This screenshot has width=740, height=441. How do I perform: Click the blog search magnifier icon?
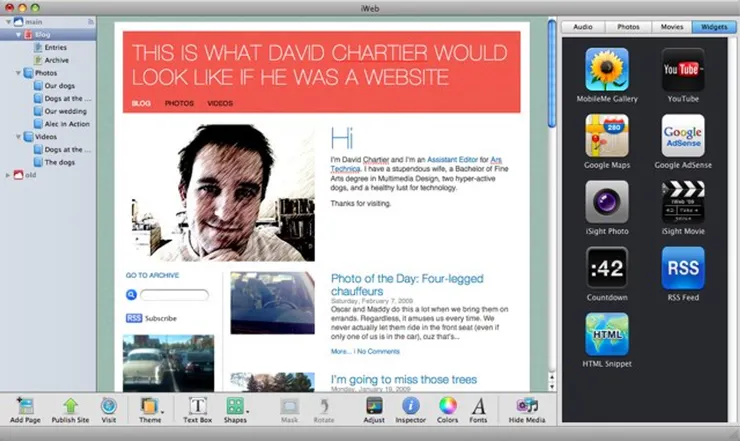tap(131, 295)
